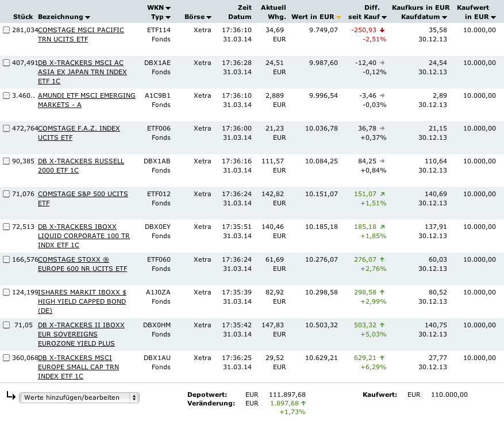Select WKN value ETF114
Screen dimensions: 504x421
coord(159,30)
